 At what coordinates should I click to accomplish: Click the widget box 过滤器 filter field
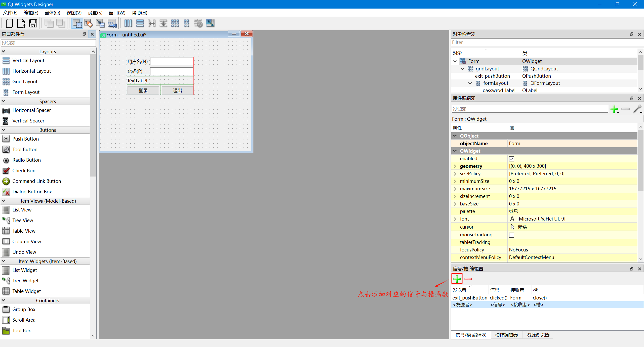tap(48, 43)
